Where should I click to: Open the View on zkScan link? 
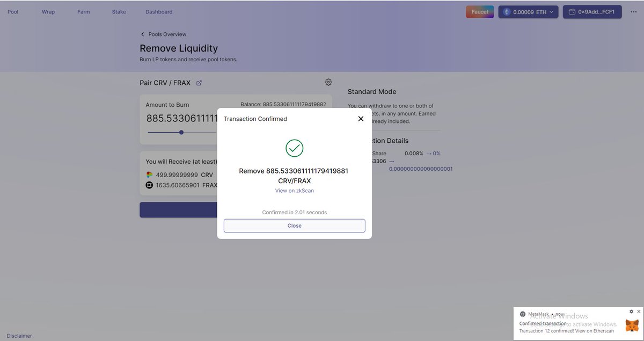(295, 191)
